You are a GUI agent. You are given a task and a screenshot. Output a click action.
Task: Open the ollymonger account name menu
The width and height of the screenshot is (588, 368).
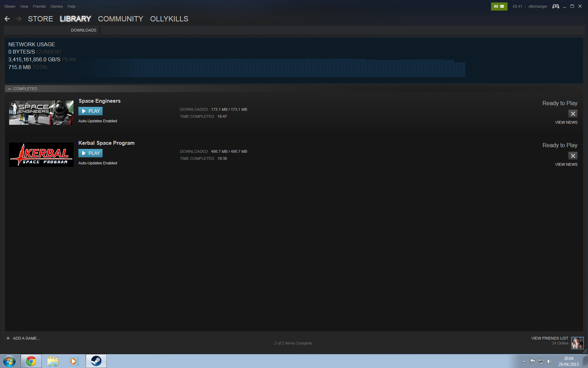pyautogui.click(x=538, y=6)
